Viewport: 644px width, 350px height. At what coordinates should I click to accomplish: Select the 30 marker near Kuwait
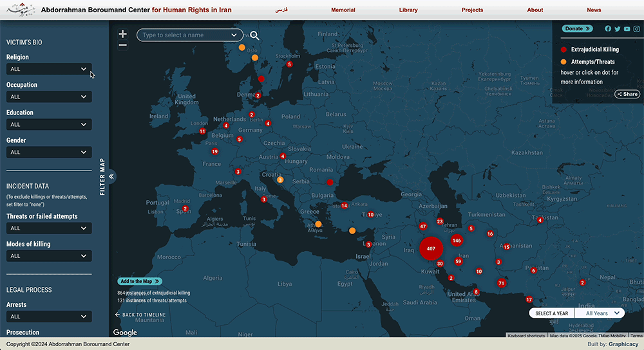[x=440, y=264]
